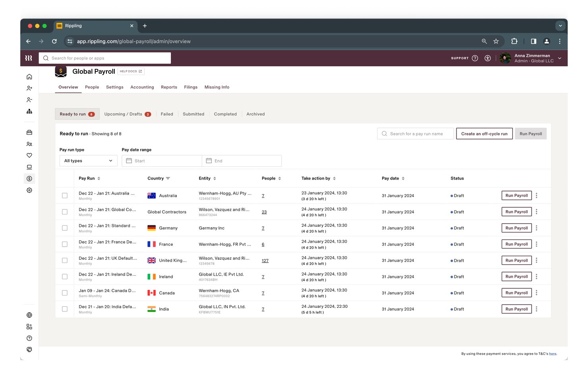This screenshot has width=588, height=392.
Task: Open the gear settings sidebar icon
Action: click(x=29, y=190)
